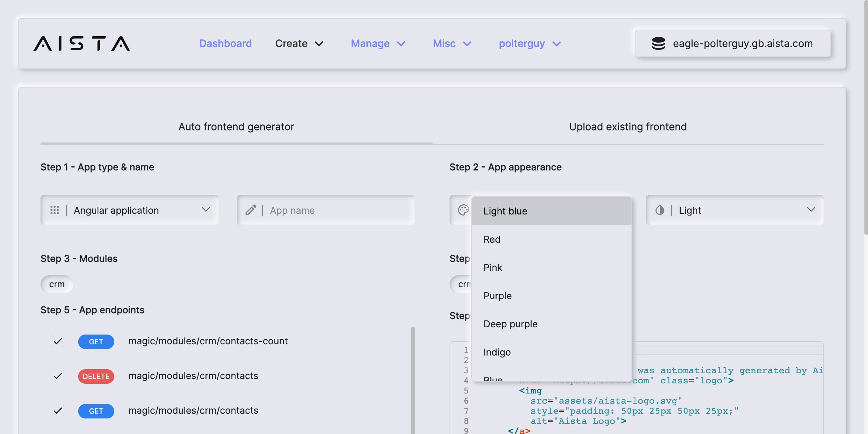Screen dimensions: 868x434
Task: Click the half-circle contrast icon beside Light
Action: pyautogui.click(x=660, y=210)
